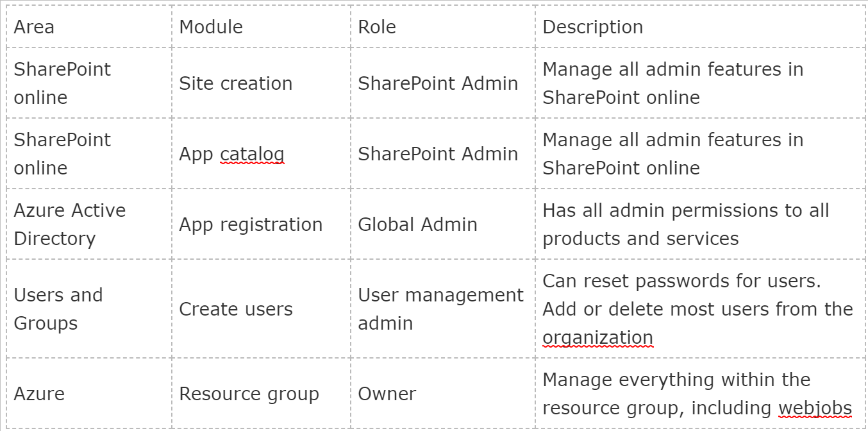
Task: Click the "Role" column header cell
Action: coord(443,27)
